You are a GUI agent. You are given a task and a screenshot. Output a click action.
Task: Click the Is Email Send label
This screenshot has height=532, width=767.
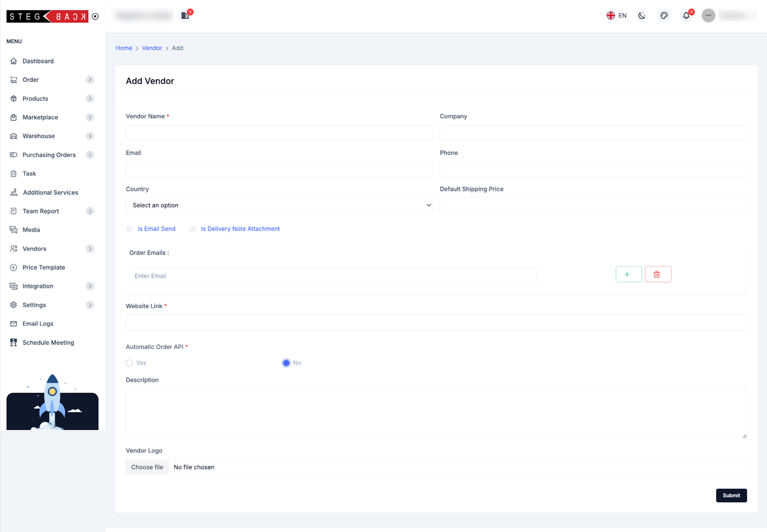pos(156,229)
